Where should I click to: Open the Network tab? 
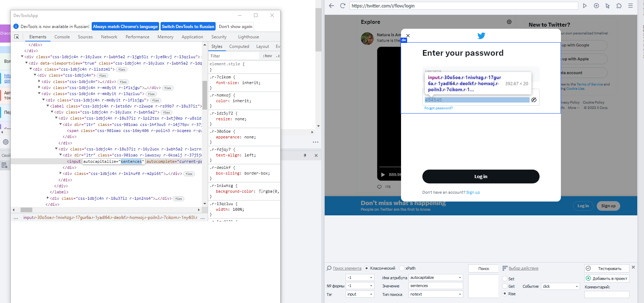(x=109, y=37)
